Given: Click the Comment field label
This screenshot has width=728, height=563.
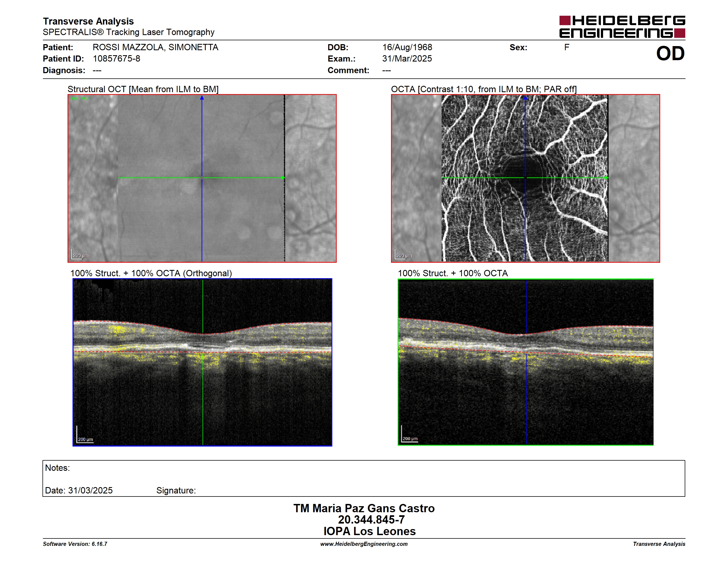Looking at the screenshot, I should tap(348, 70).
